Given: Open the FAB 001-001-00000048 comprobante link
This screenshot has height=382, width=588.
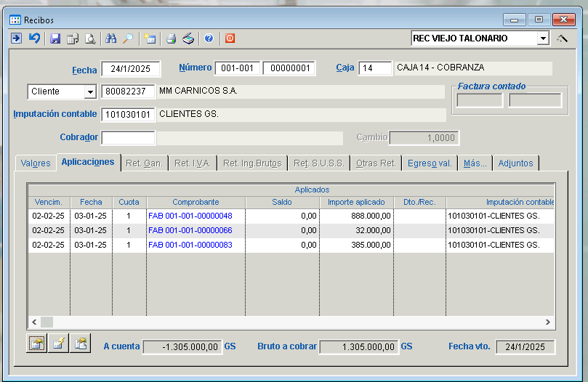Looking at the screenshot, I should 190,216.
